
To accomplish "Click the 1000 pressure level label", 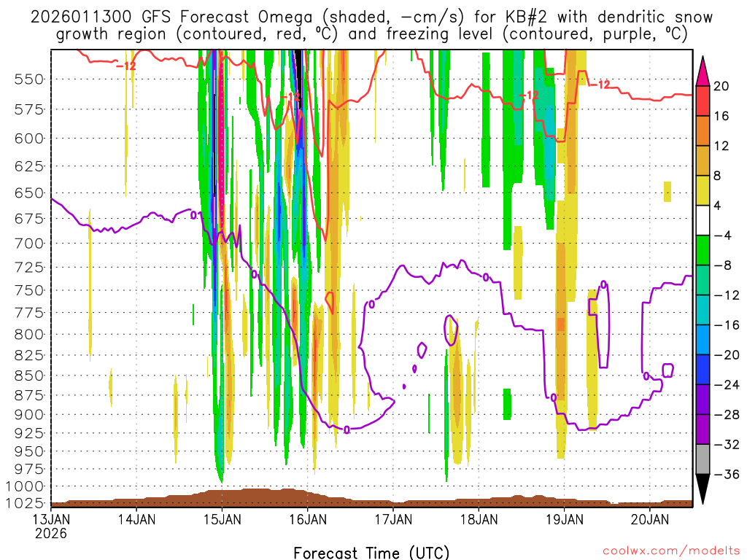I will pyautogui.click(x=24, y=486).
